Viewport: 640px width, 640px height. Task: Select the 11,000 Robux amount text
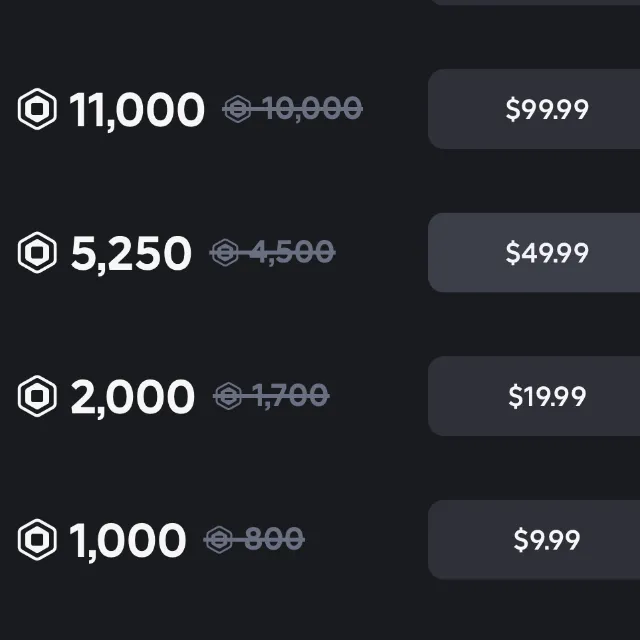coord(137,110)
